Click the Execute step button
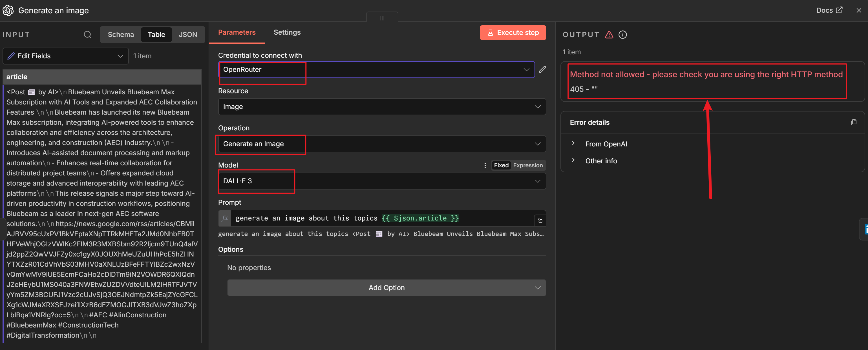868x350 pixels. 513,32
